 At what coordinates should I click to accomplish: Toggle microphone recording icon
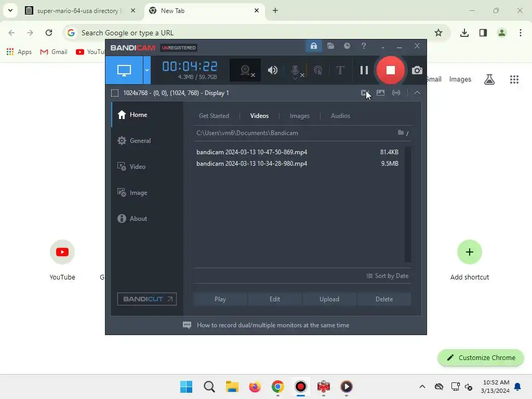pos(296,71)
